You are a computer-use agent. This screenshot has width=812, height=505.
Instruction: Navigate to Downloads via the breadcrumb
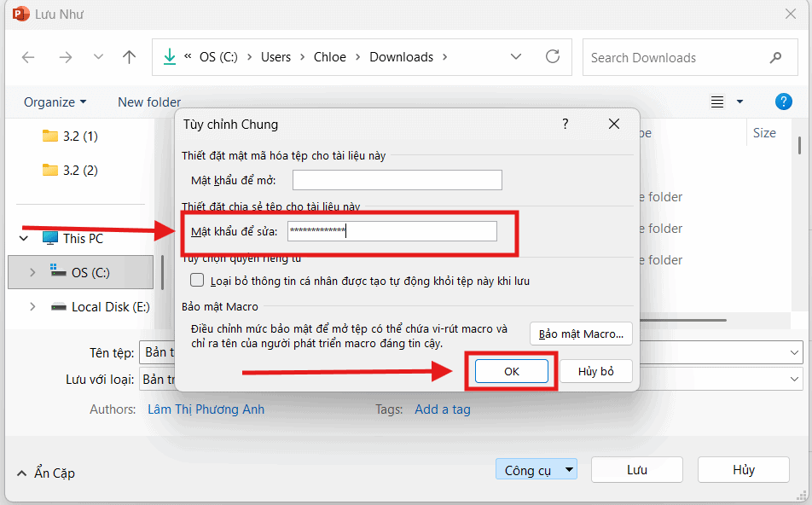click(x=401, y=57)
